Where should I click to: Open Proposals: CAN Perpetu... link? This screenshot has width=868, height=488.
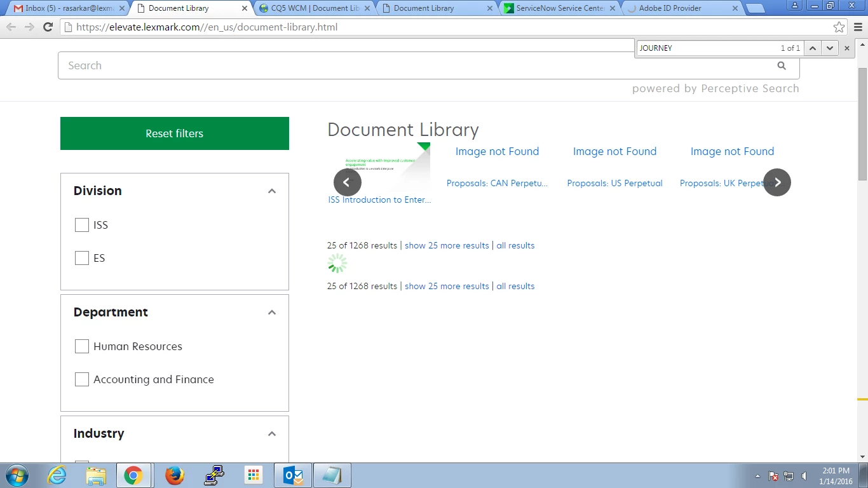(497, 183)
